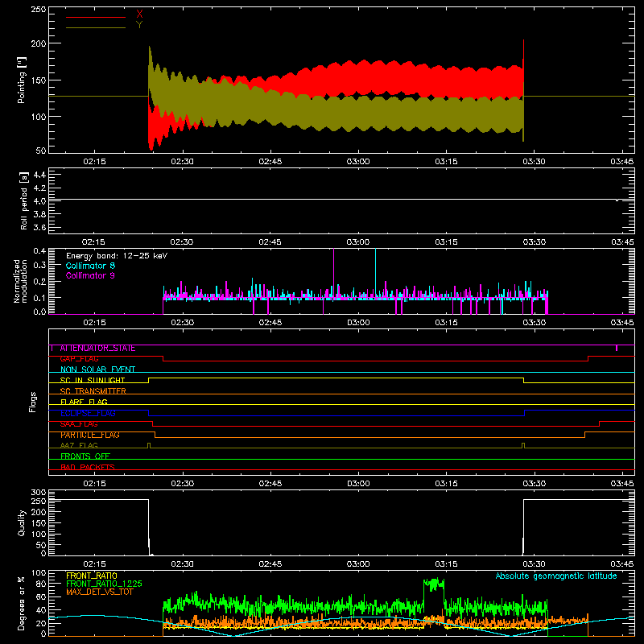Click the 'X' legend label

point(139,14)
